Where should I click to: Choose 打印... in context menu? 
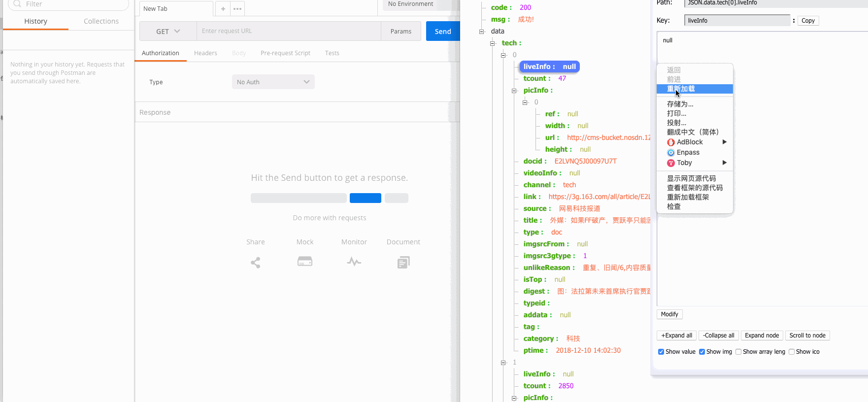[x=695, y=113]
